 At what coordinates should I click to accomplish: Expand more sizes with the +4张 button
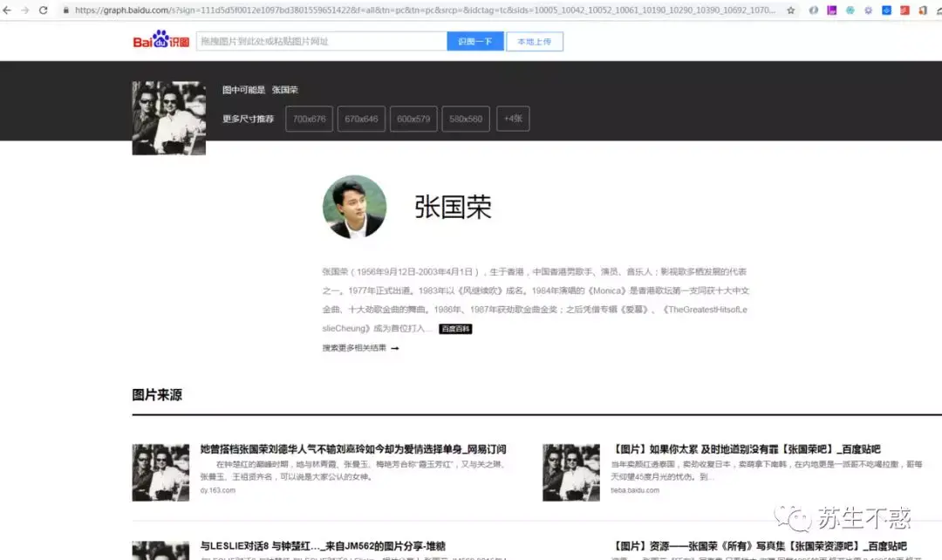click(513, 119)
